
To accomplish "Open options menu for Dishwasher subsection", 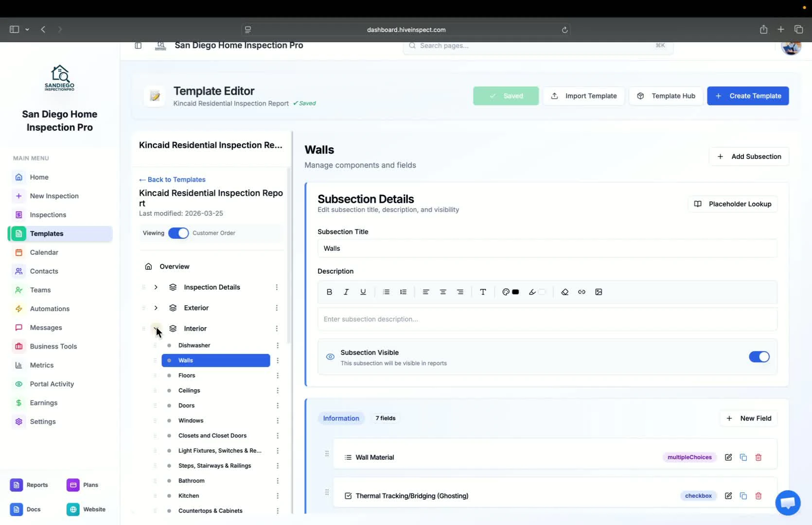I will [278, 346].
